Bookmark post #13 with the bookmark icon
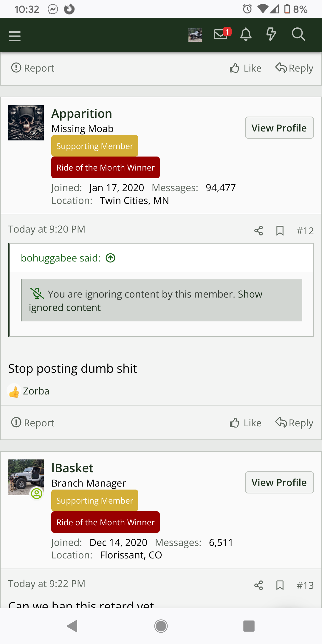Screen dimensions: 322x644 pos(280,585)
